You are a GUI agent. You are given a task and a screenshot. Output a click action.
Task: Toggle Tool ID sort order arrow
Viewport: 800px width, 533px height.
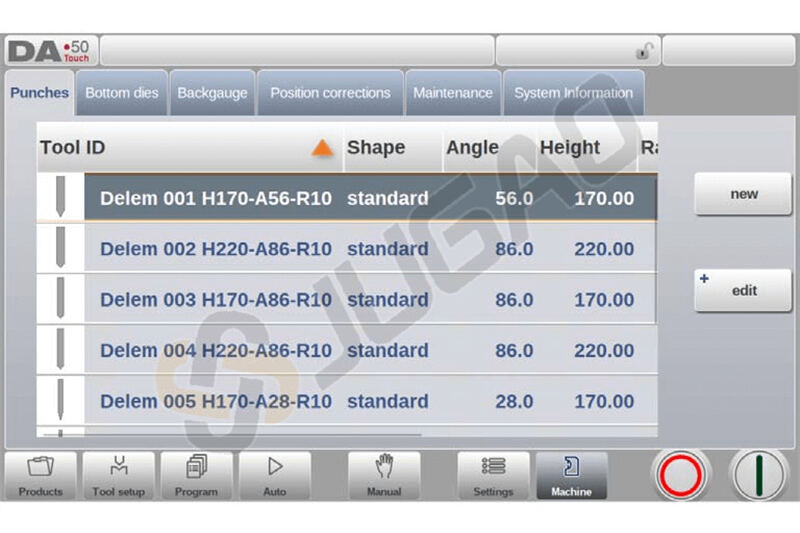(321, 148)
